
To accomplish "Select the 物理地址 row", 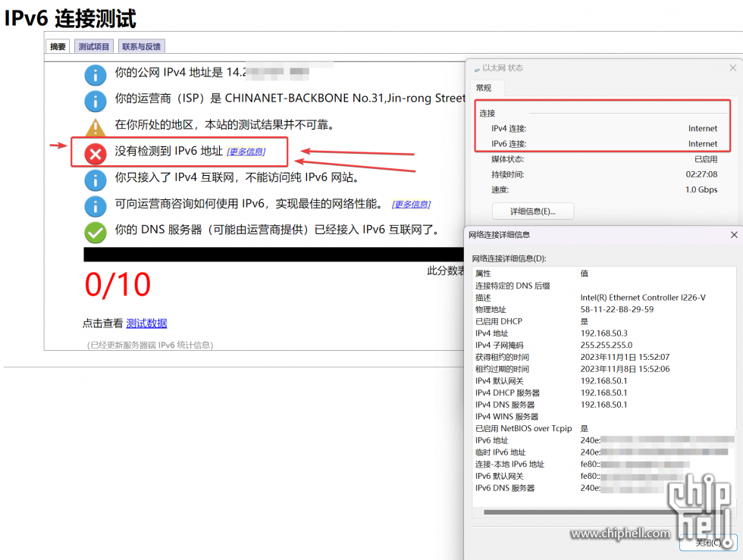I will tap(604, 309).
